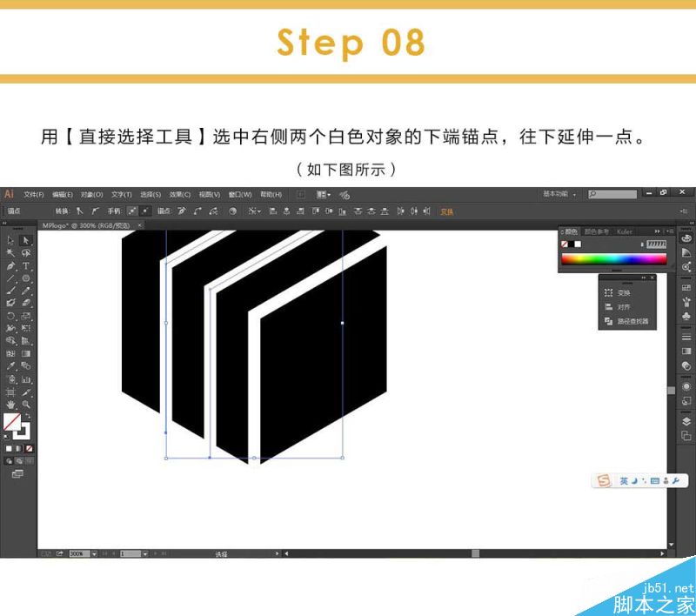
Task: Select the Magic Wand tool
Action: [10, 253]
